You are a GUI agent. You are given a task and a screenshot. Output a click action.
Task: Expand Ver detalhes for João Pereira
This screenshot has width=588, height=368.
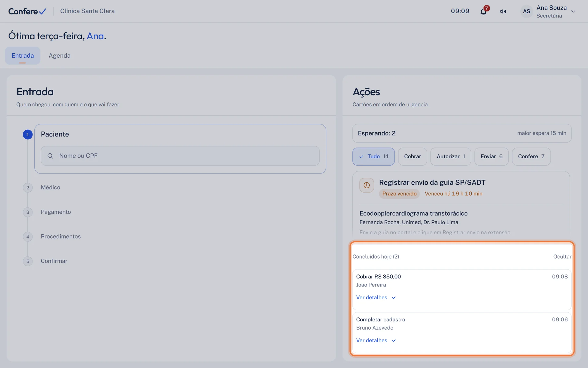pyautogui.click(x=376, y=297)
